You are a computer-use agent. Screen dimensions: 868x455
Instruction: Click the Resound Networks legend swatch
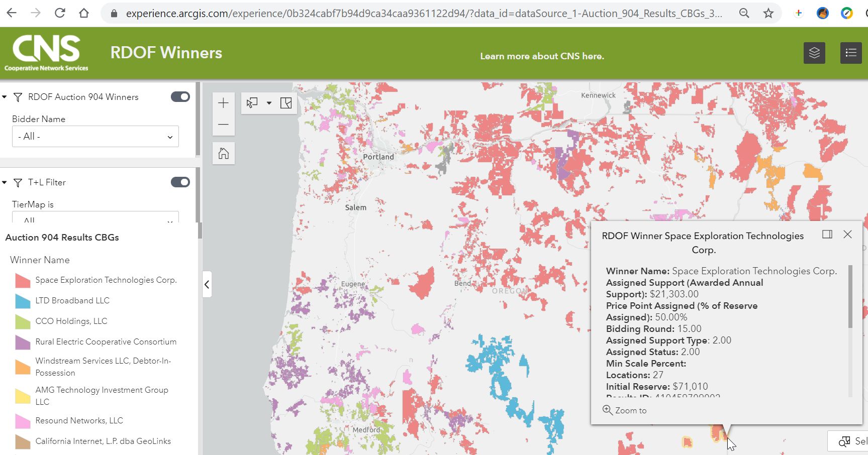23,421
